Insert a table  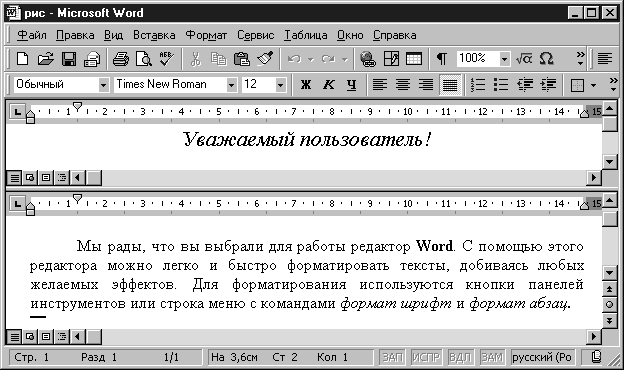click(x=414, y=59)
